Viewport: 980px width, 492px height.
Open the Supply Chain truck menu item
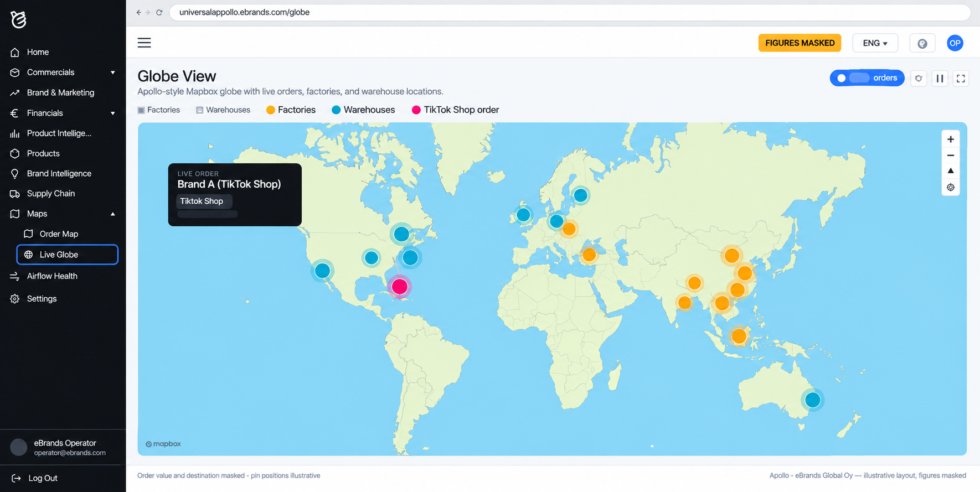pyautogui.click(x=51, y=194)
